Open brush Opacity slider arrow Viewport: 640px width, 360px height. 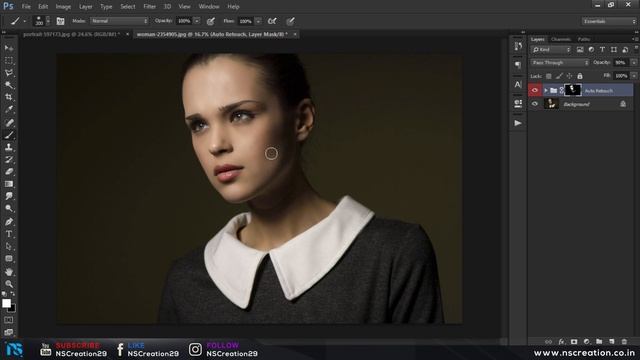click(x=197, y=21)
